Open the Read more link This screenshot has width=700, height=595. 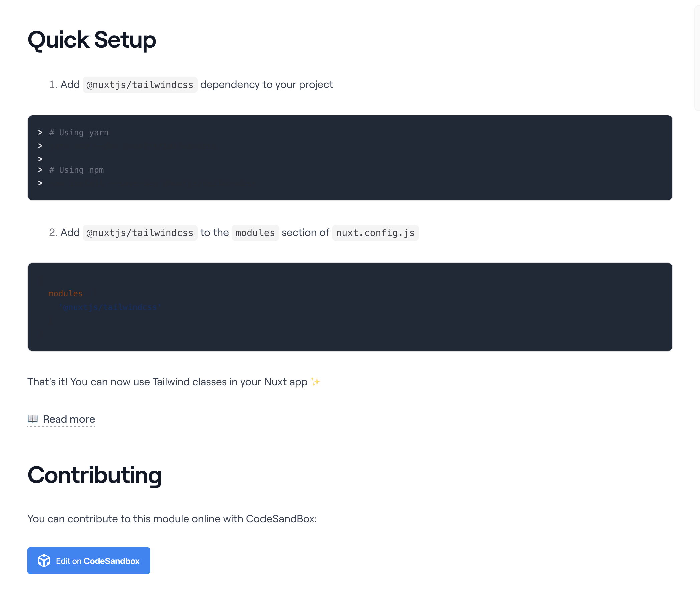click(68, 419)
